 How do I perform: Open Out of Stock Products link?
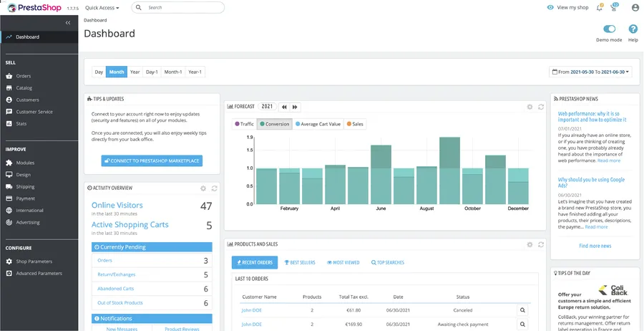point(120,302)
